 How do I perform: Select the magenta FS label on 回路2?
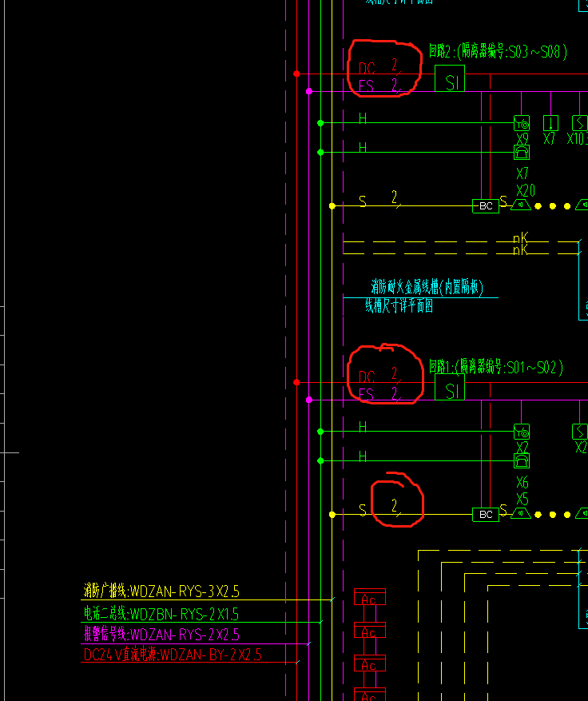click(x=366, y=86)
